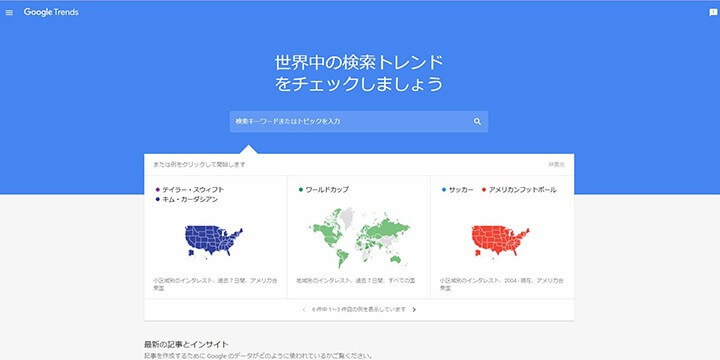Click the purple dot beside テイラー・スウィフト

coord(158,190)
